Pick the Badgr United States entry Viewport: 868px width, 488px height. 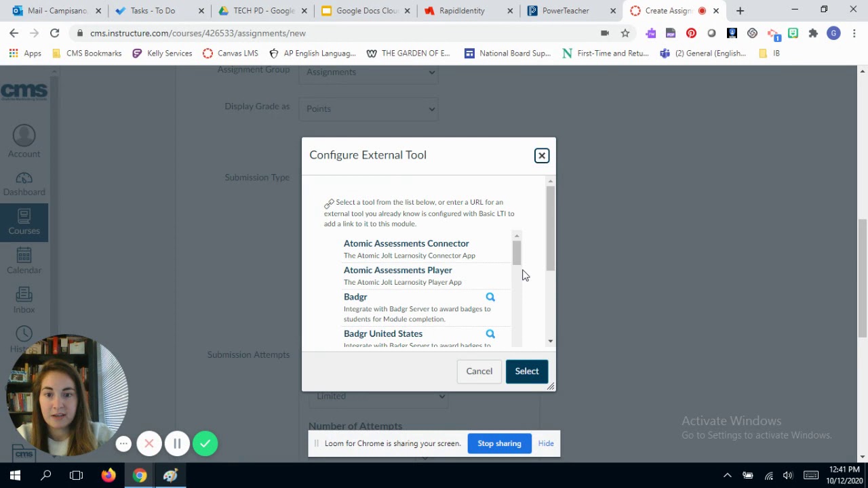tap(383, 333)
